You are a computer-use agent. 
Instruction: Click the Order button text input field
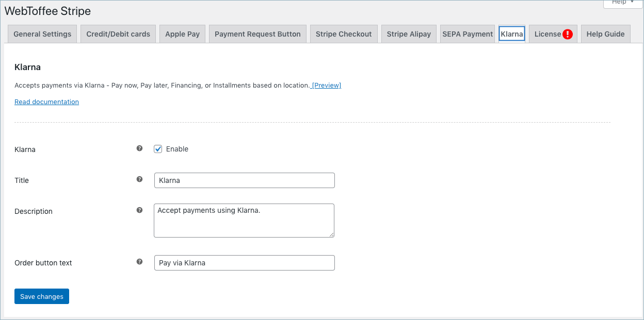coord(244,263)
